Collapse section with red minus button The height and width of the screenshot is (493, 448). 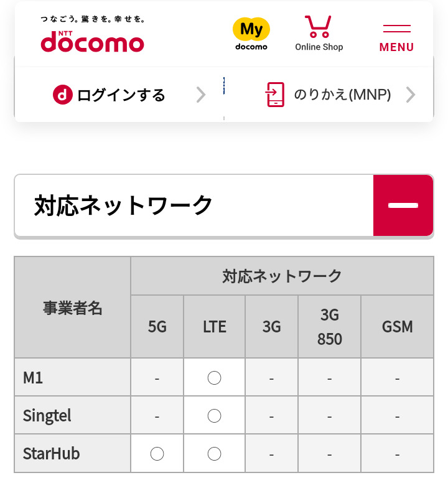[403, 205]
